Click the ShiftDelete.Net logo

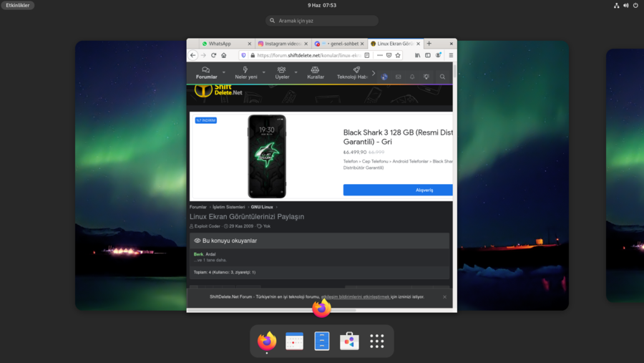pos(218,89)
